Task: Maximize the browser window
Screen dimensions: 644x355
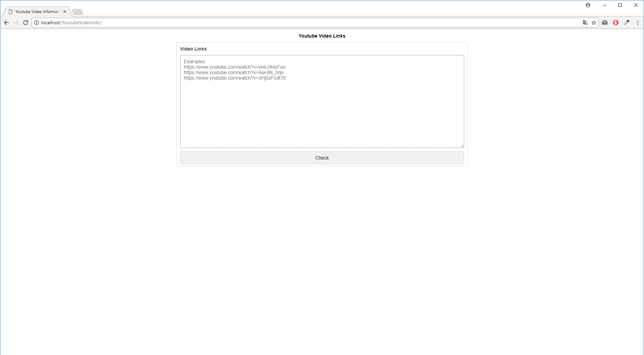Action: pos(620,5)
